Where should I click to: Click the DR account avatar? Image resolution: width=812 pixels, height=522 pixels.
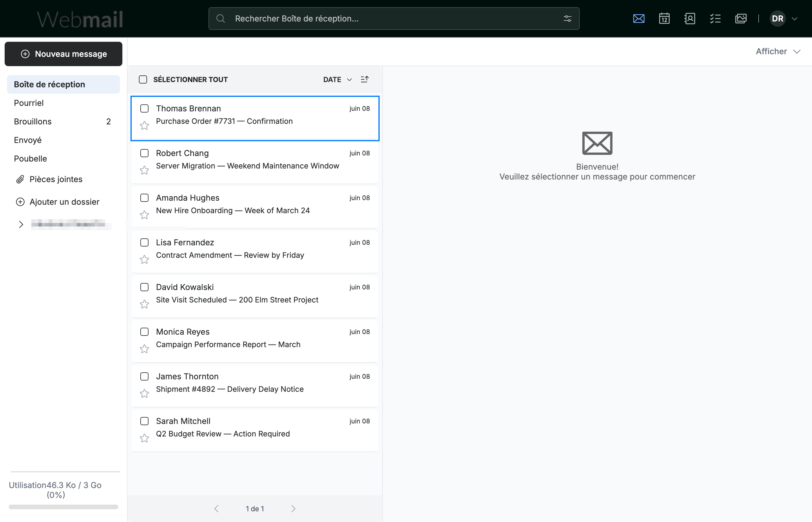[x=777, y=19]
